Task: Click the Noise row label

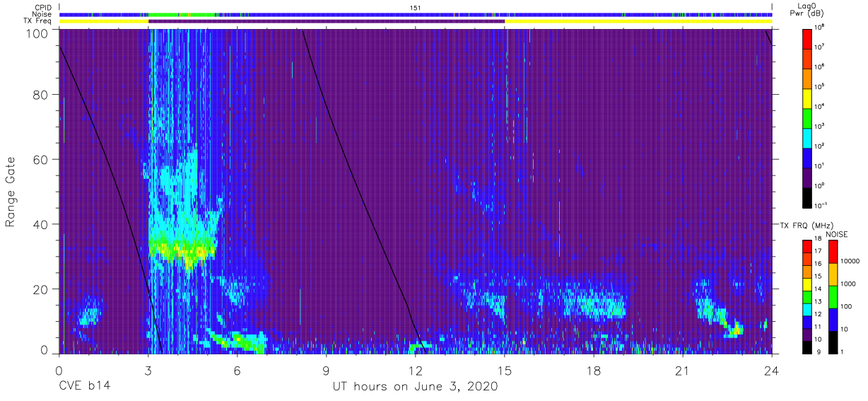Action: point(42,14)
